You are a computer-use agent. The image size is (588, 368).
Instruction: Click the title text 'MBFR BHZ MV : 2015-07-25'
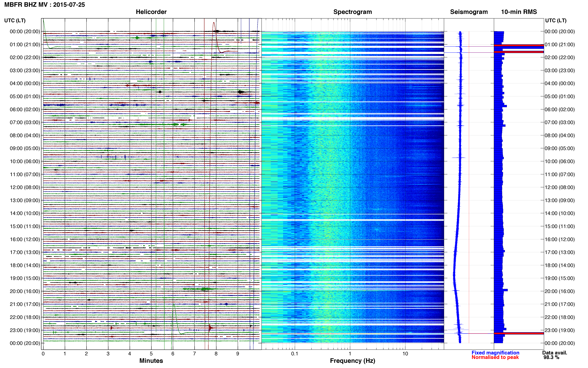click(45, 5)
